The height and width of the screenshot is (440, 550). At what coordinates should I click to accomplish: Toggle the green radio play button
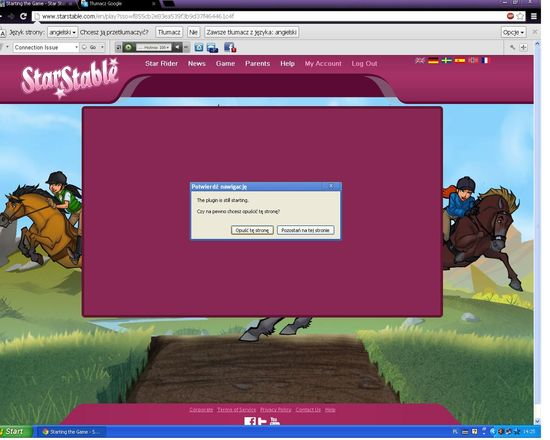coord(128,47)
